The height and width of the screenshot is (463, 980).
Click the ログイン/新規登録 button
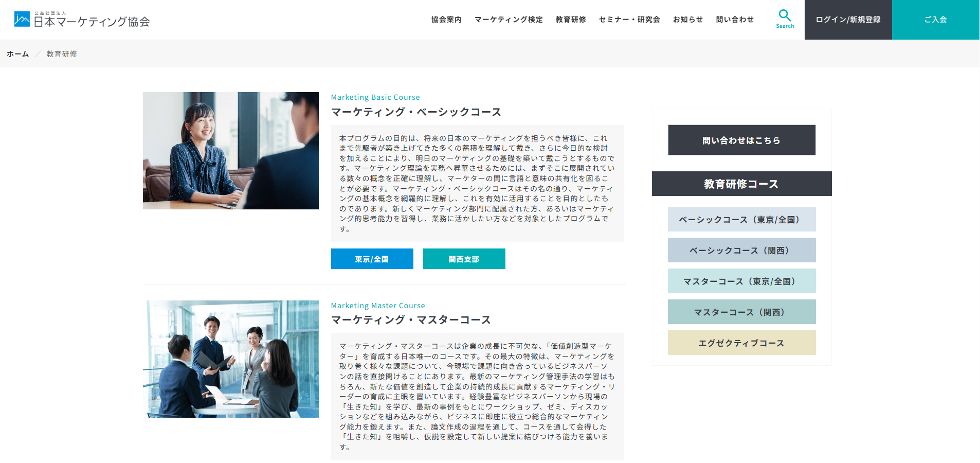pyautogui.click(x=848, y=20)
